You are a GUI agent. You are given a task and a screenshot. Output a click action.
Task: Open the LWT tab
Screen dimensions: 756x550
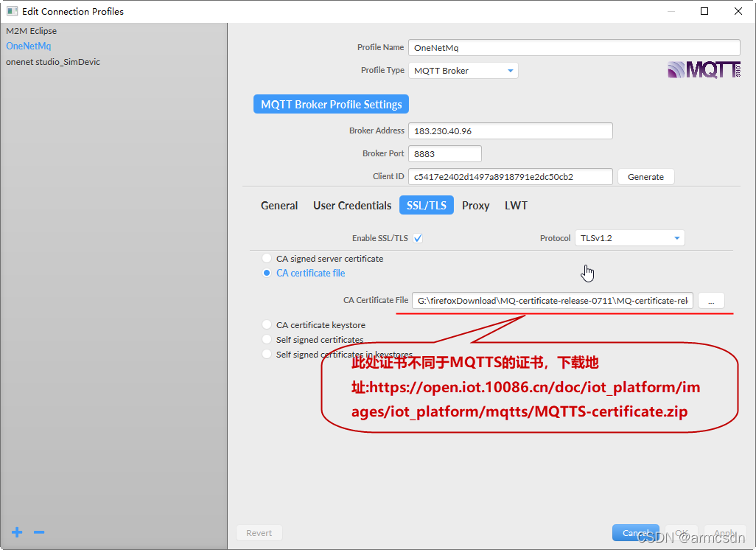click(516, 206)
